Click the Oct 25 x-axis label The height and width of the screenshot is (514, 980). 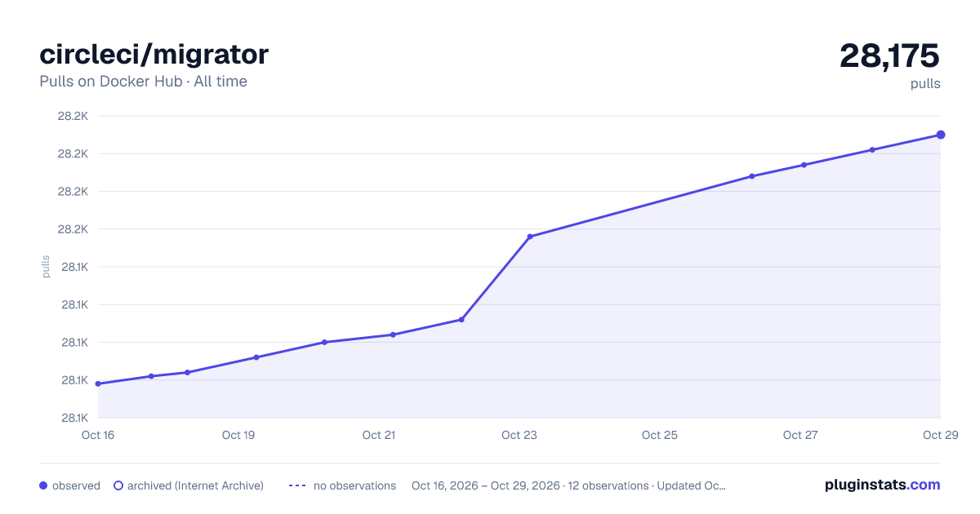[x=660, y=435]
